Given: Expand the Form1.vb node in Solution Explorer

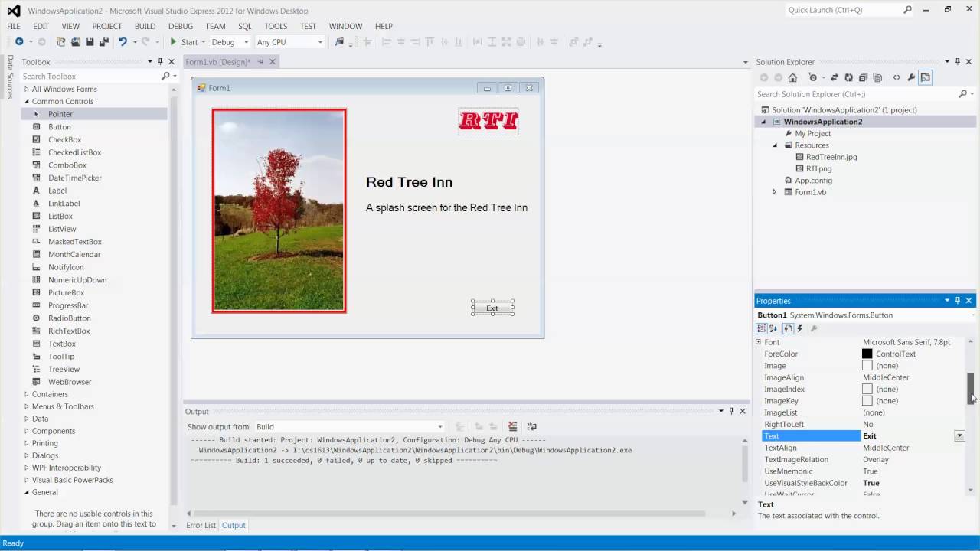Looking at the screenshot, I should (x=774, y=192).
